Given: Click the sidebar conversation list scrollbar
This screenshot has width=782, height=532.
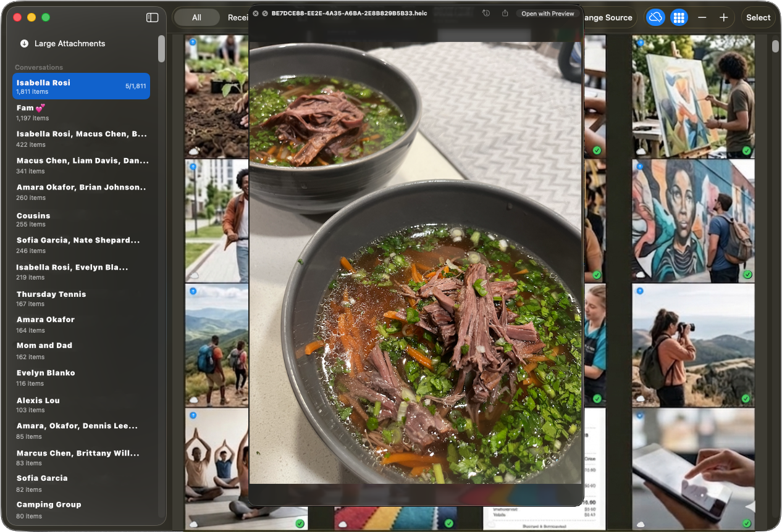Looking at the screenshot, I should pyautogui.click(x=161, y=49).
